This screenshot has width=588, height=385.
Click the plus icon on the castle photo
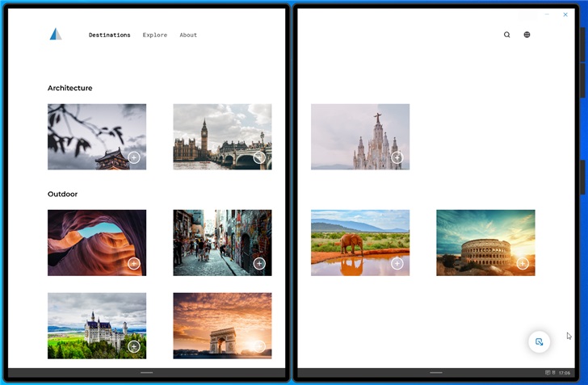(x=134, y=346)
